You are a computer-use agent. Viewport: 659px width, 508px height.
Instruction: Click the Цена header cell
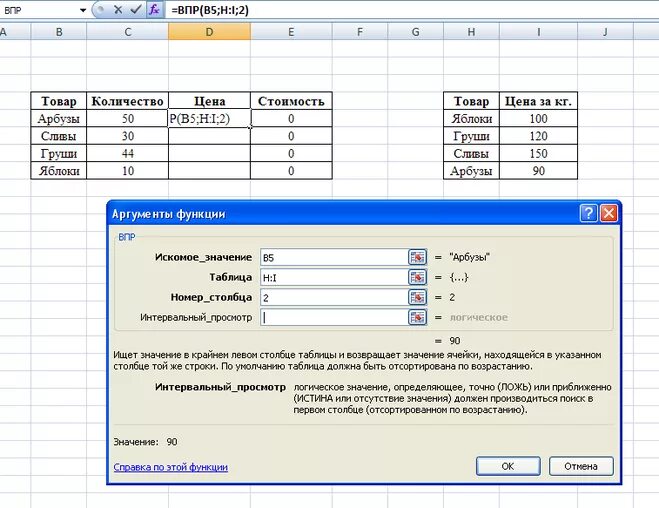209,101
